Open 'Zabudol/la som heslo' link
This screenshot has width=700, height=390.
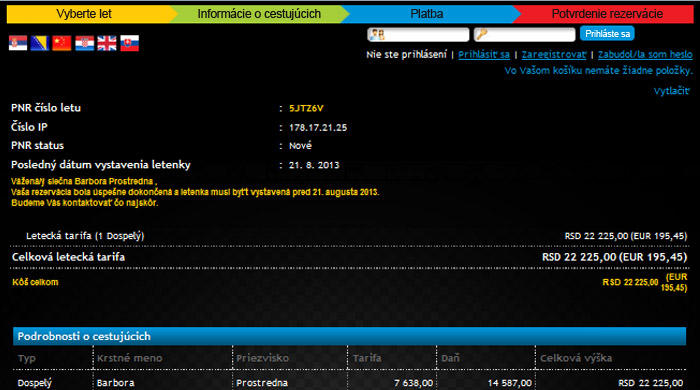(645, 54)
